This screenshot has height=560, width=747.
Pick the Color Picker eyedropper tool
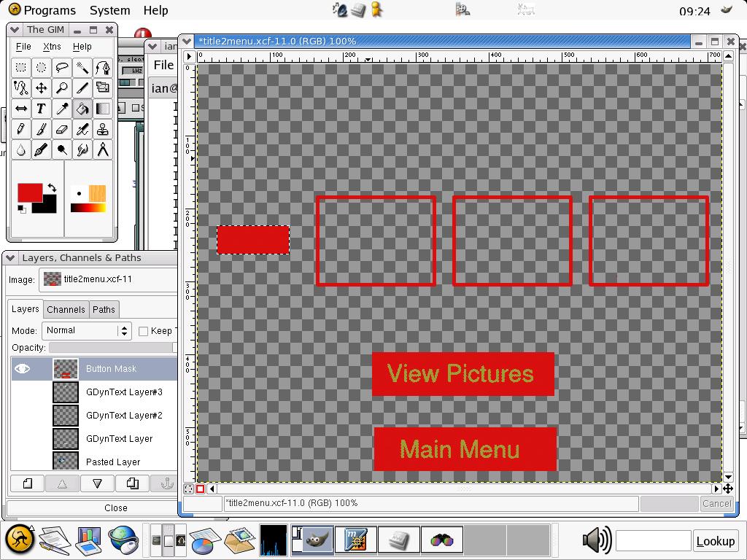click(x=62, y=109)
